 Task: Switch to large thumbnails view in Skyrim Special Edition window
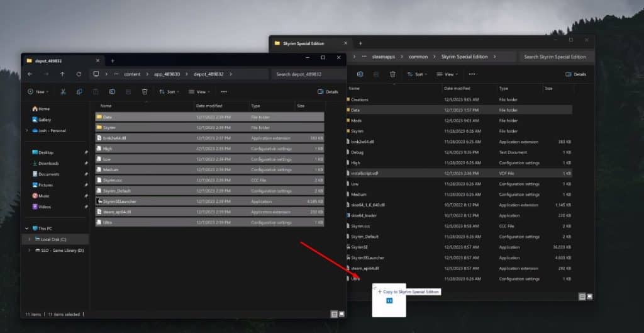point(590,296)
